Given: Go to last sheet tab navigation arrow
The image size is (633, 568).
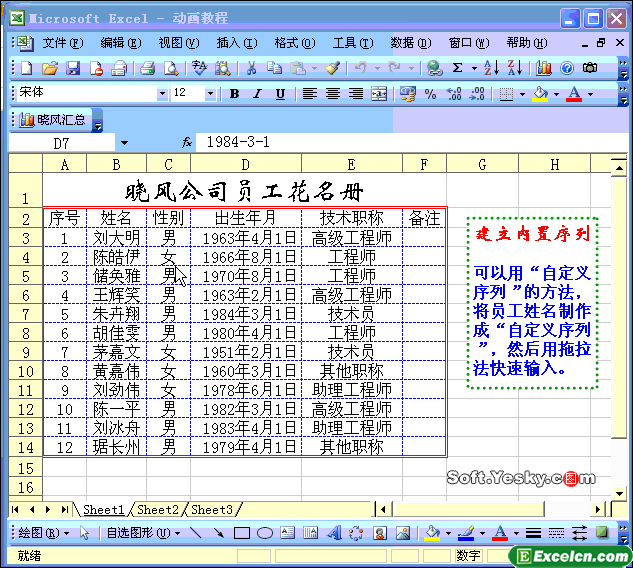Looking at the screenshot, I should pos(65,509).
